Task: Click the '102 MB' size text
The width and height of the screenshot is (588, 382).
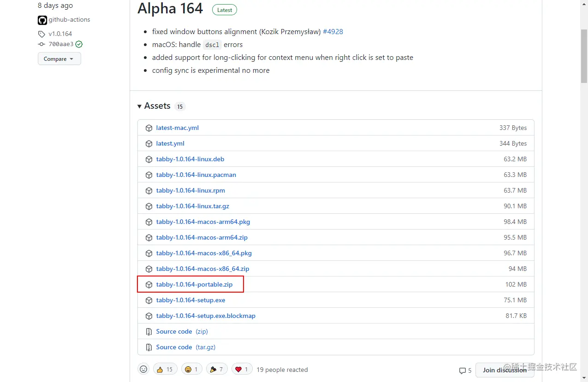Action: pos(516,285)
